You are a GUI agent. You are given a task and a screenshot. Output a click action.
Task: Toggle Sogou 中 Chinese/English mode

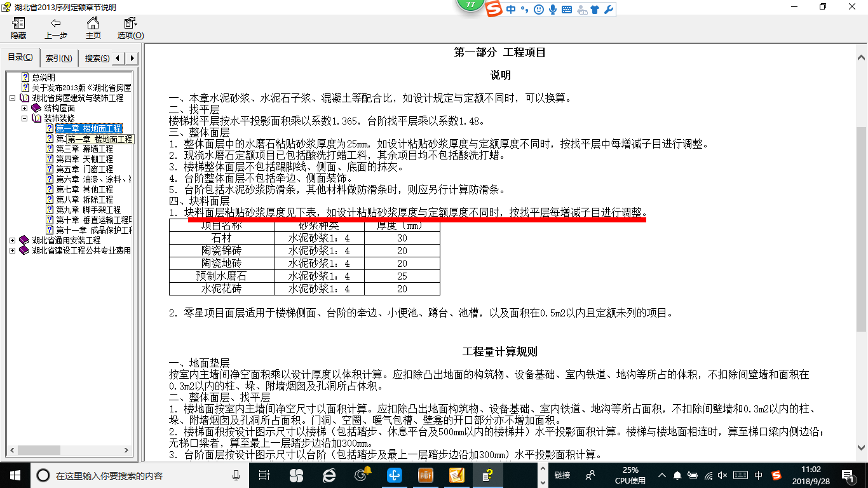point(512,10)
